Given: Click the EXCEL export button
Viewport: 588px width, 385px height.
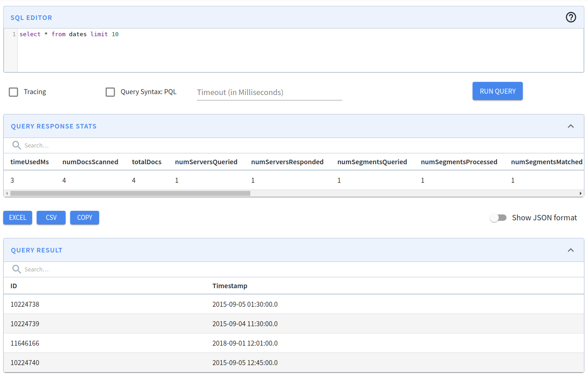Looking at the screenshot, I should (x=17, y=218).
